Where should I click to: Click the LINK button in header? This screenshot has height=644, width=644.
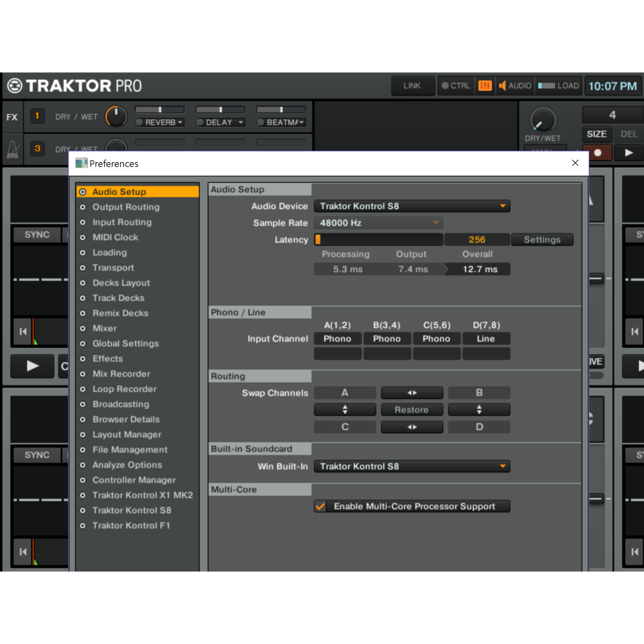click(x=412, y=86)
